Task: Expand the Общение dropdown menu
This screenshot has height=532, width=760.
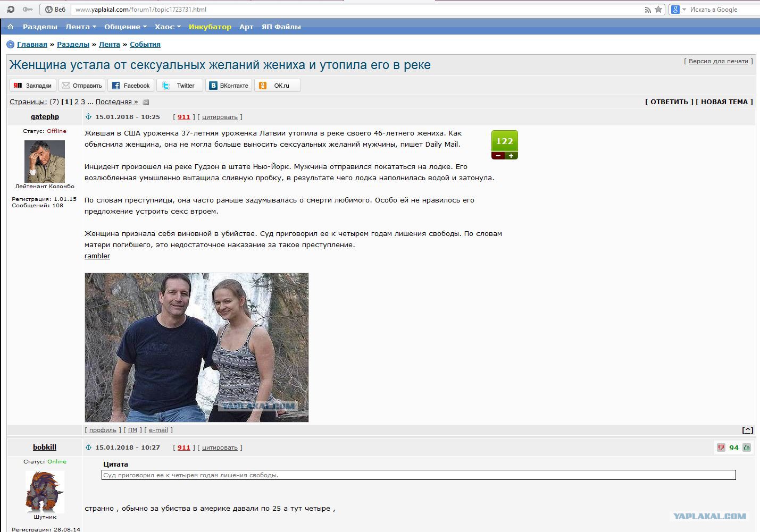Action: (125, 27)
